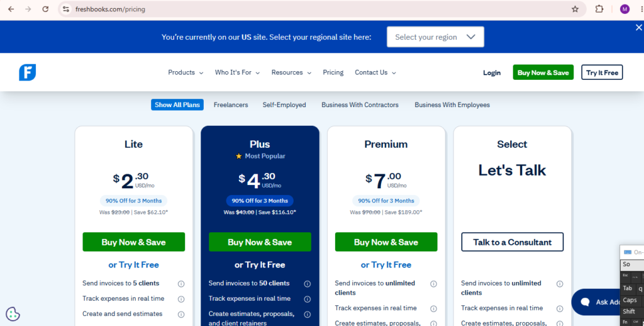Screen dimensions: 644x326
Task: Open the Chrome profile avatar M
Action: 625,9
